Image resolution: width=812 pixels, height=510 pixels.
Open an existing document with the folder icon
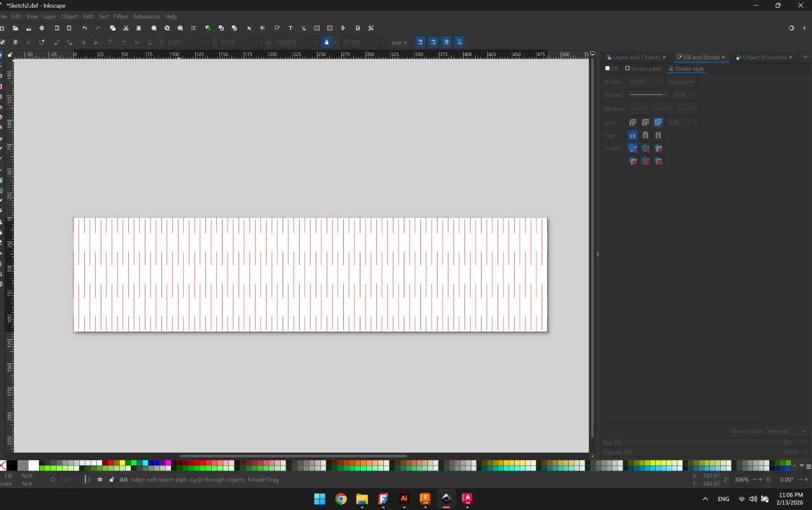pos(15,28)
